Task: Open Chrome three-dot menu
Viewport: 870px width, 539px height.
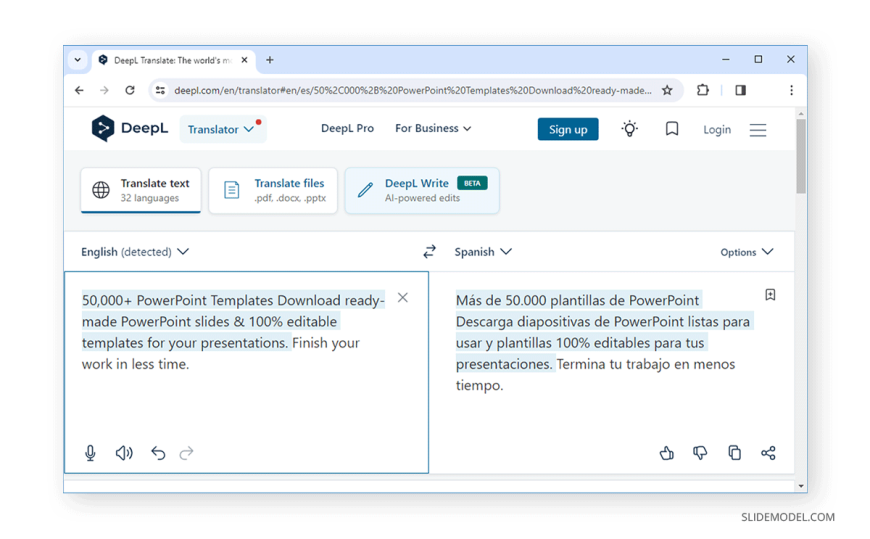Action: (x=791, y=90)
